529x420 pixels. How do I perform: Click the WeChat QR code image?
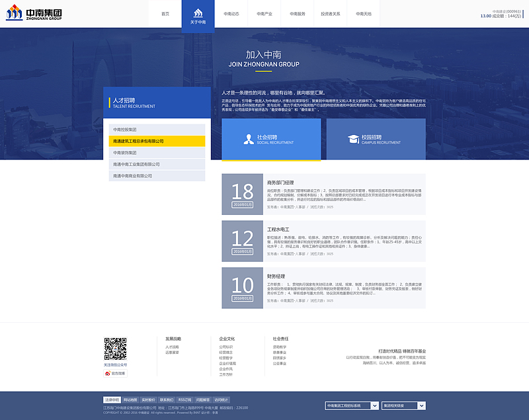pyautogui.click(x=115, y=349)
